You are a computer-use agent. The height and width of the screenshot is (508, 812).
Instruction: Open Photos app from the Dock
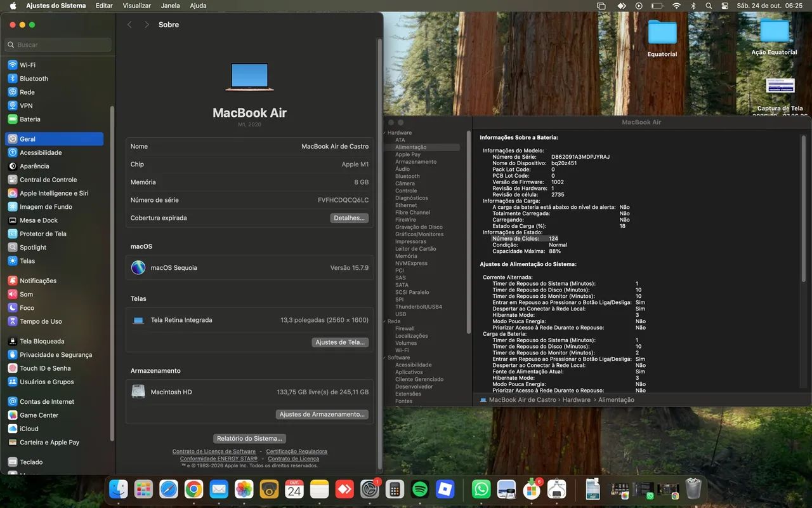(244, 489)
